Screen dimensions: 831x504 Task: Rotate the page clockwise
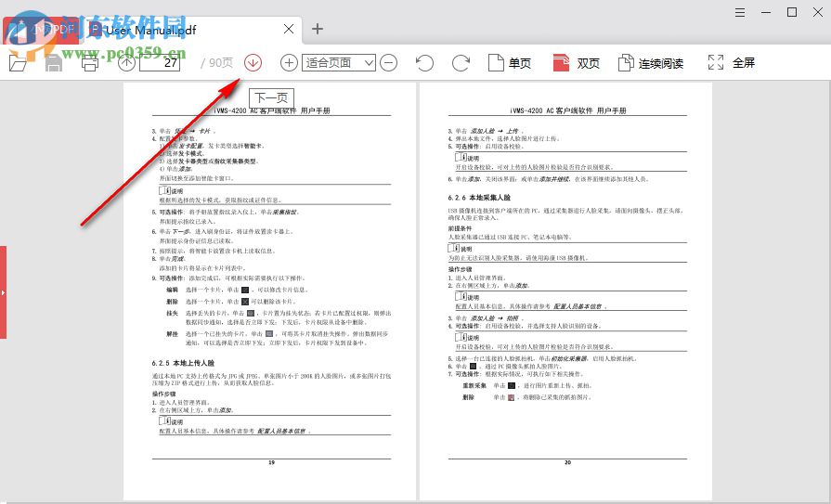(461, 63)
